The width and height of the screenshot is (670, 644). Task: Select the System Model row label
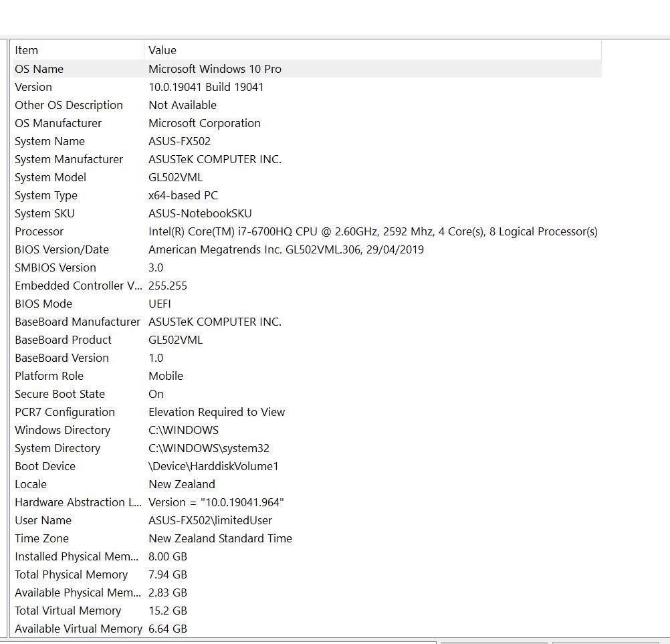tap(50, 177)
